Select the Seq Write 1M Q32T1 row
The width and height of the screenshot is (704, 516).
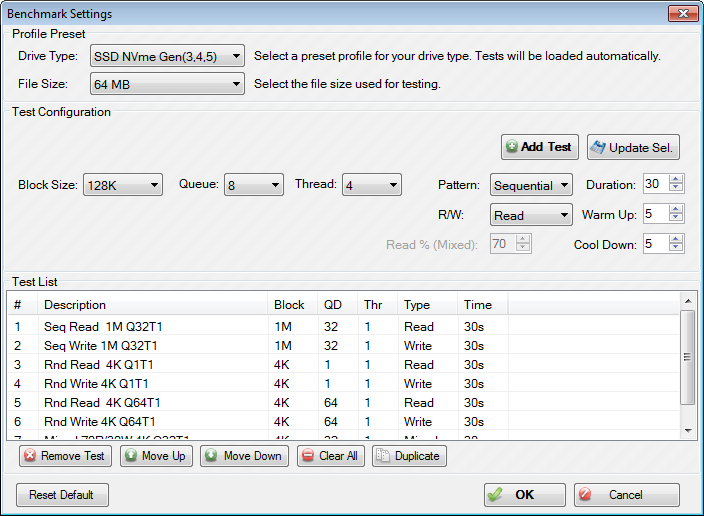pyautogui.click(x=343, y=345)
